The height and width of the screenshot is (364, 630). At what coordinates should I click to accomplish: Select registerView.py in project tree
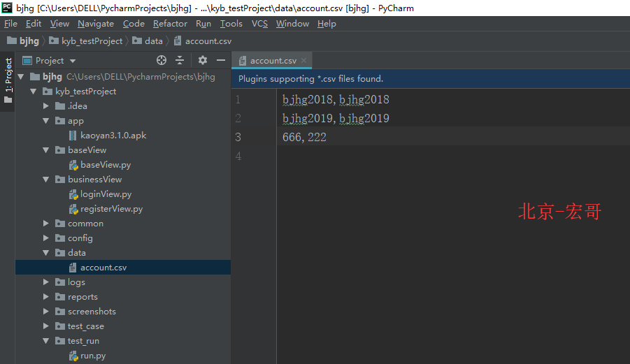(111, 209)
